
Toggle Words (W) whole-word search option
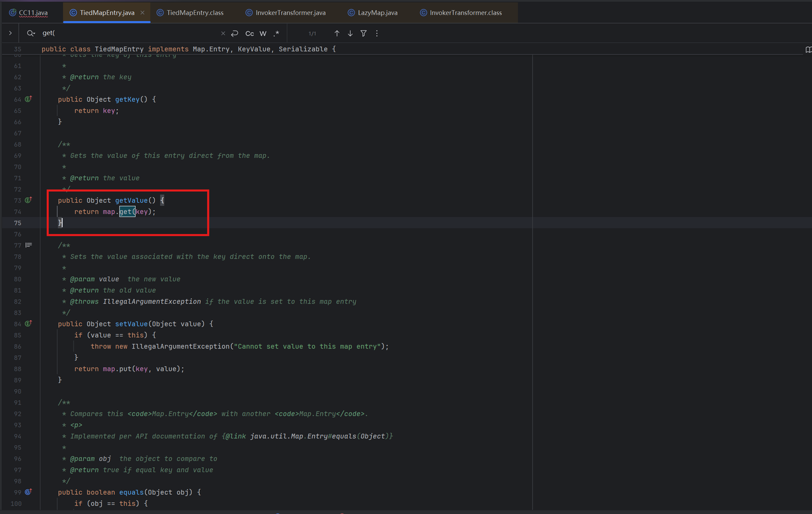point(263,34)
